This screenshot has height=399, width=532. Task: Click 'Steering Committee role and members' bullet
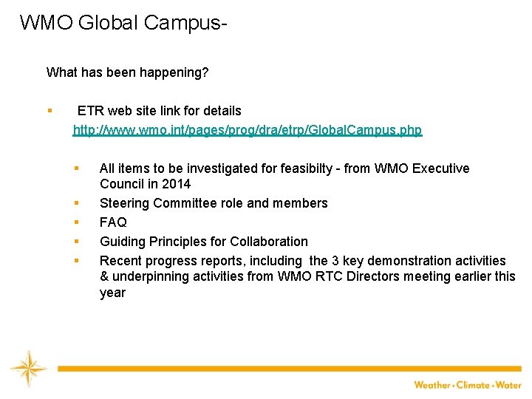[214, 203]
